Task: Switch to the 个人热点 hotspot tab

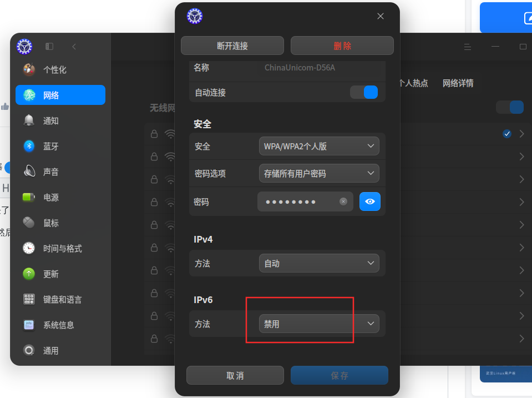Action: coord(413,83)
